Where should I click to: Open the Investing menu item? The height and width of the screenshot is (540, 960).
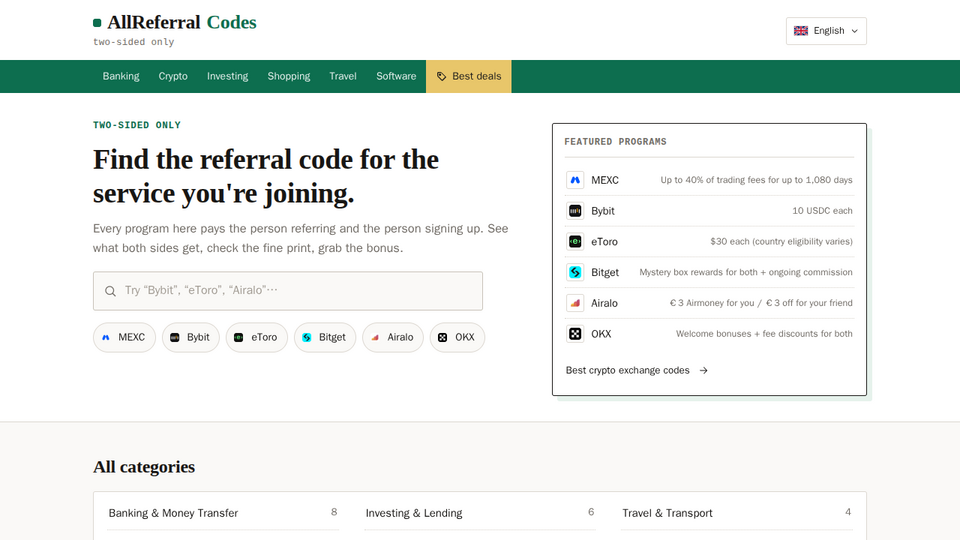point(227,76)
